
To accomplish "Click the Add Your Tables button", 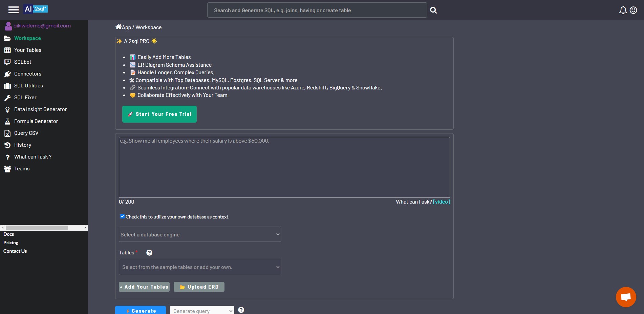I will [x=144, y=287].
